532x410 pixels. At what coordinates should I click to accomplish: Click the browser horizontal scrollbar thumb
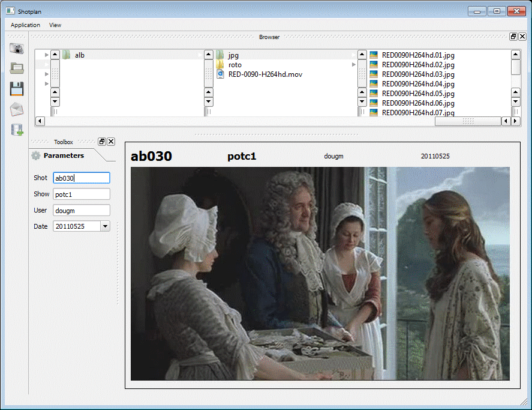[x=468, y=121]
